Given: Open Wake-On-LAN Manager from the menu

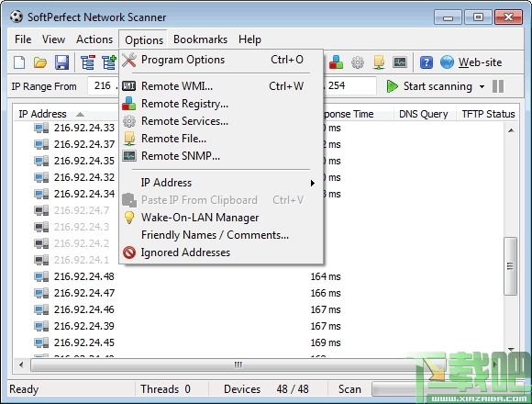Looking at the screenshot, I should point(220,218).
